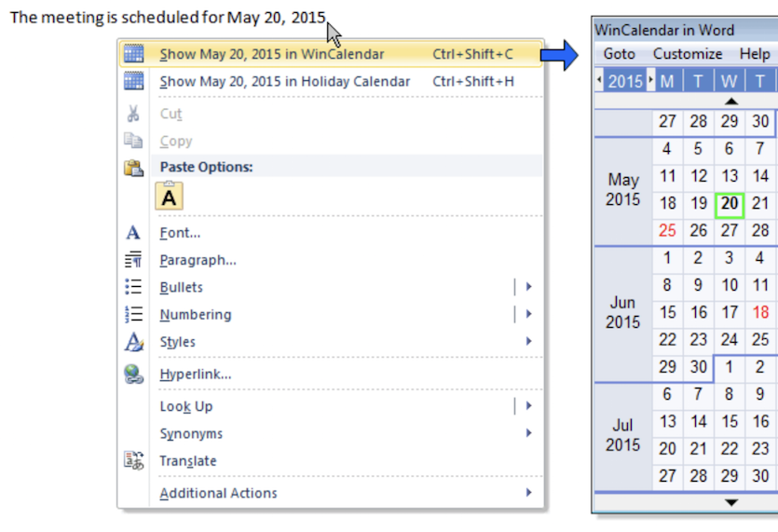Select July 15 in the calendar

tap(730, 421)
